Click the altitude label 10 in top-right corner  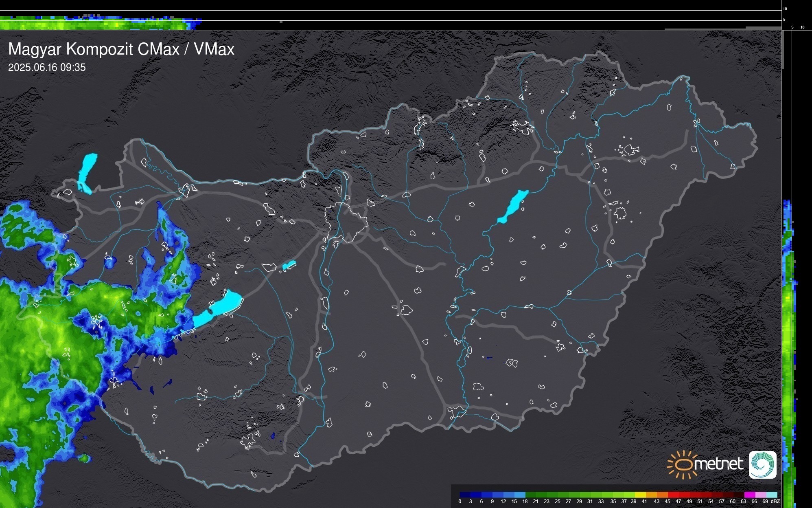click(x=785, y=9)
